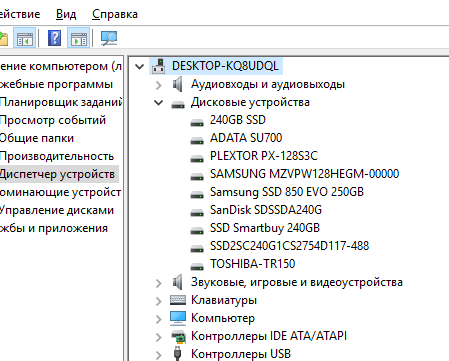The height and width of the screenshot is (361, 449).
Task: Select Диспетчер устройств in left pane
Action: (x=57, y=174)
